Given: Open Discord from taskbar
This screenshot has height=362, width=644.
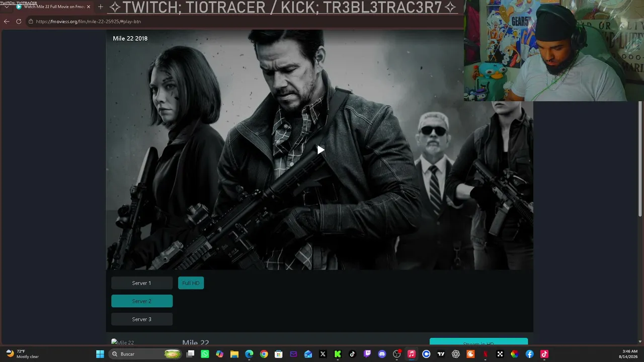Looking at the screenshot, I should pos(382,354).
